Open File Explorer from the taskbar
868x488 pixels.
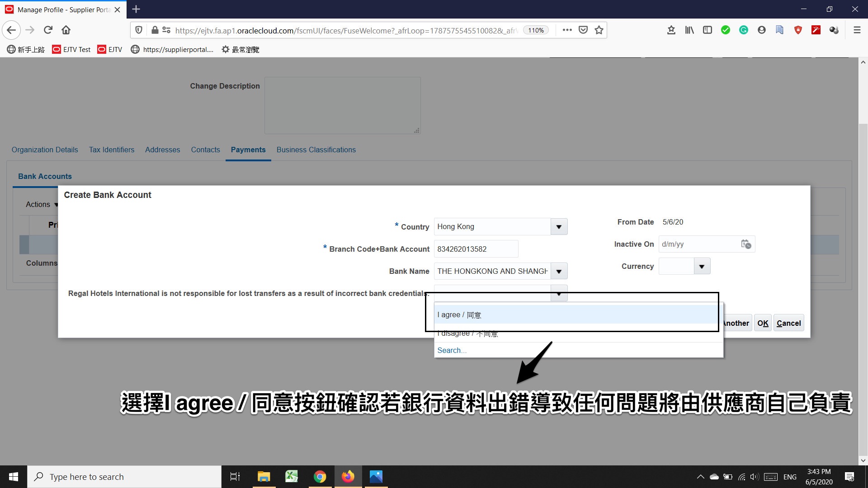click(x=264, y=477)
